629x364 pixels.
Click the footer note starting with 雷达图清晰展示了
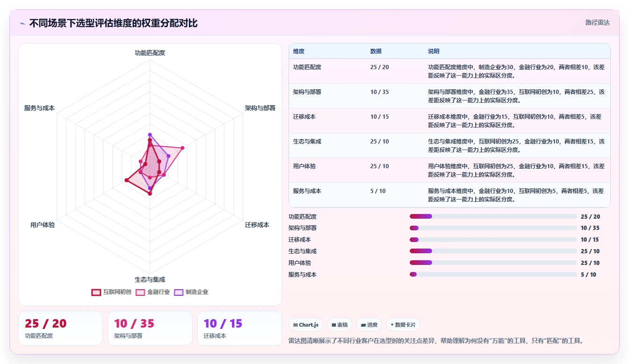(436, 341)
